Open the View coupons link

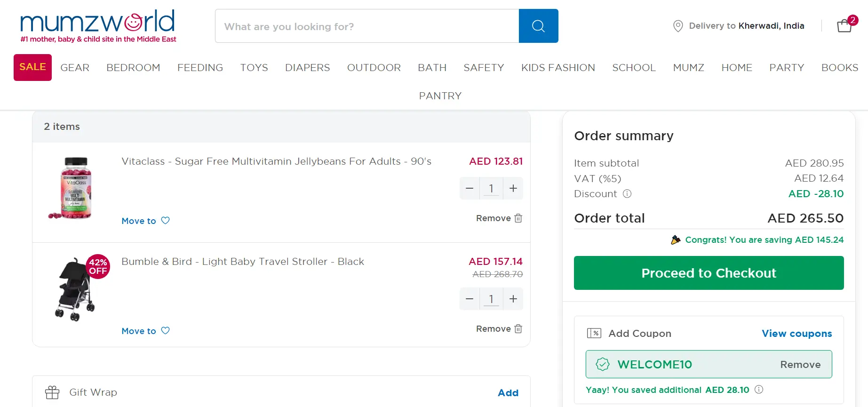pyautogui.click(x=797, y=333)
